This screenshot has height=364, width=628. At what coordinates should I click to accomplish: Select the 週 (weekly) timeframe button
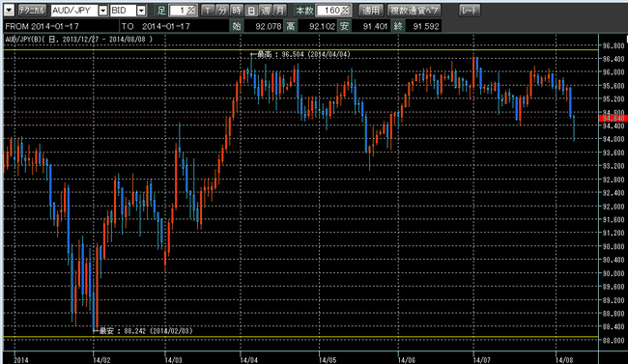tap(265, 11)
